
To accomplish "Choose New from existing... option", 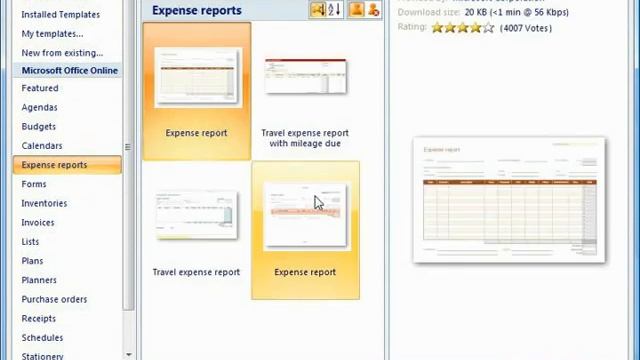I will [62, 53].
